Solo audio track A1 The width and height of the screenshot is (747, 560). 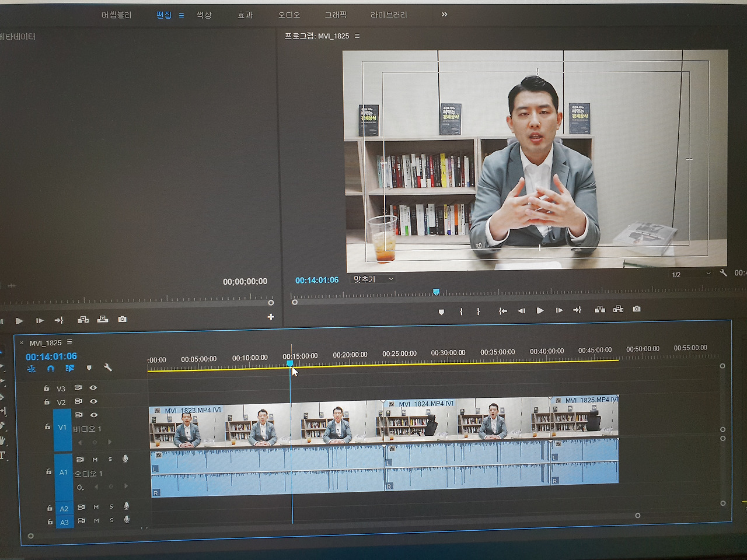110,459
